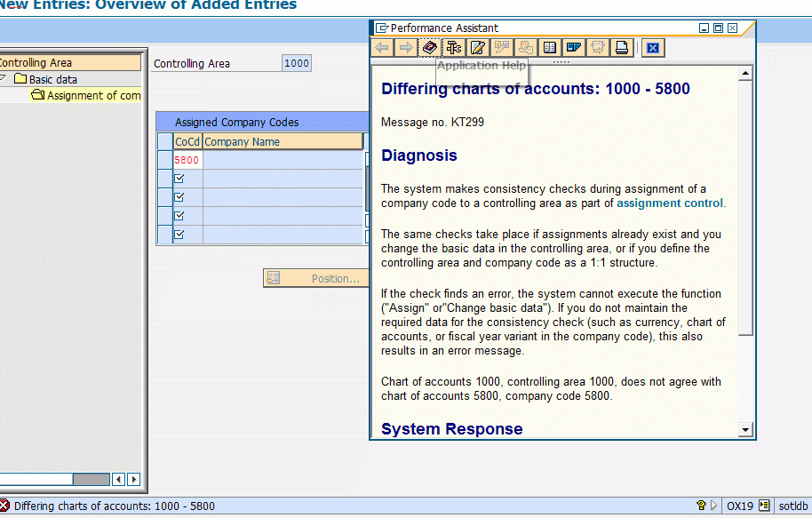Open Application Help book icon
This screenshot has width=812, height=518.
click(x=429, y=48)
